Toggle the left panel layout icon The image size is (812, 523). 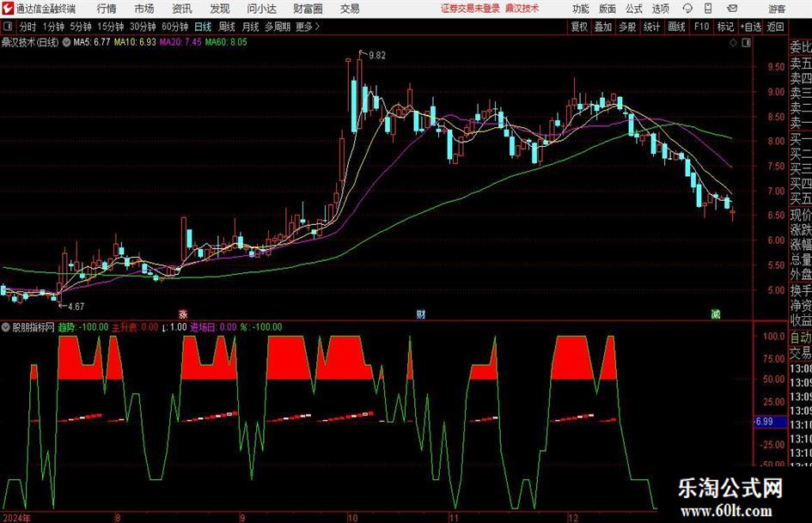(x=8, y=27)
